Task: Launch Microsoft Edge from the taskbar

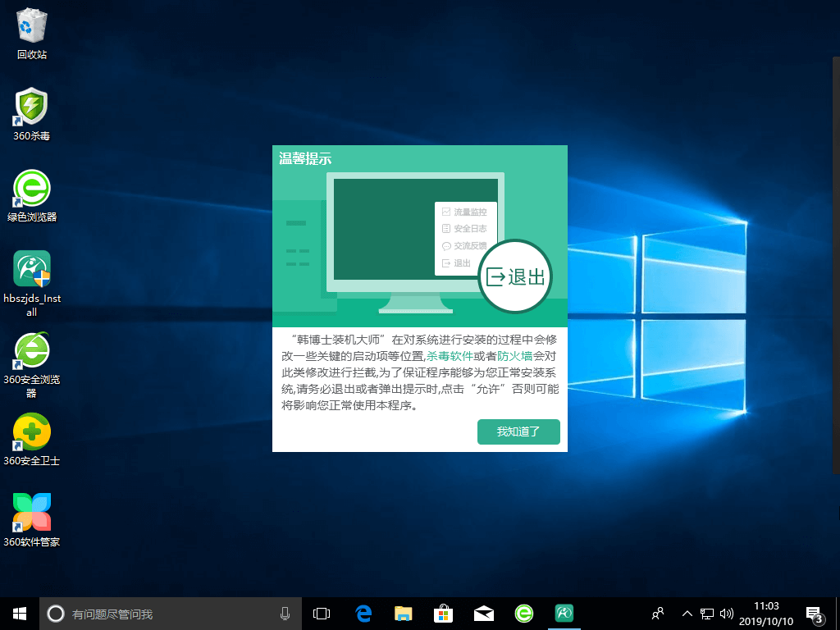Action: coord(362,613)
